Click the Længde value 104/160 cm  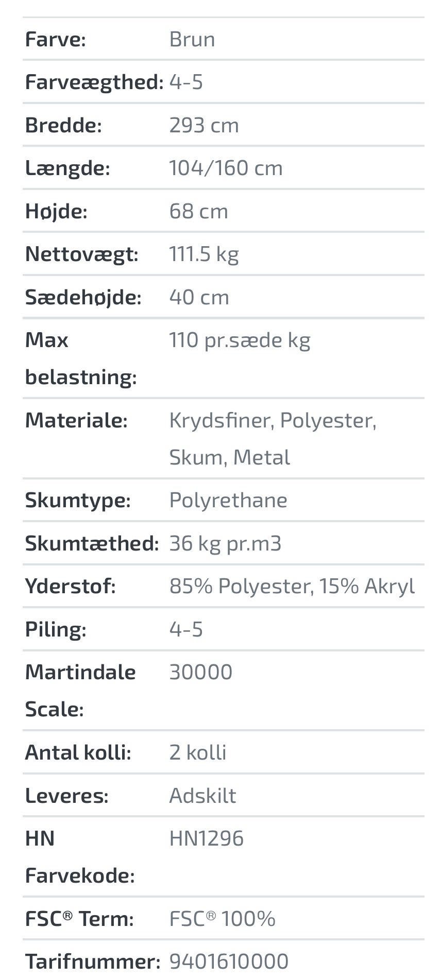(226, 168)
